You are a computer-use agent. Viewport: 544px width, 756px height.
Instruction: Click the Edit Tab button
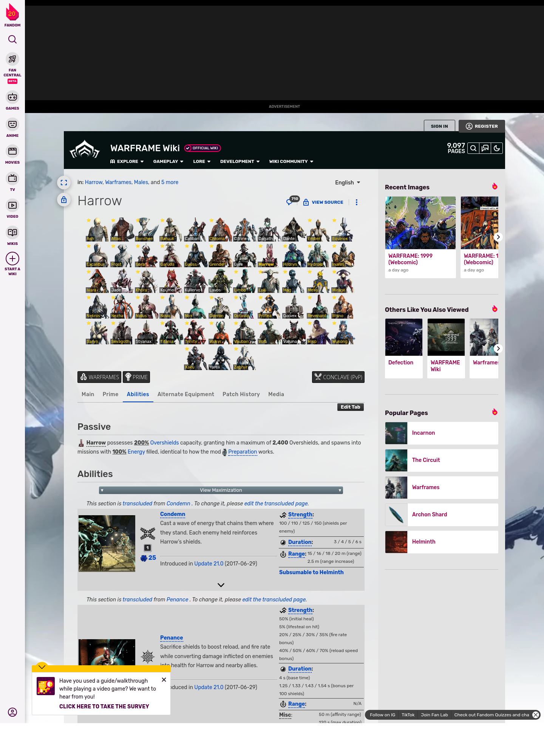point(351,407)
